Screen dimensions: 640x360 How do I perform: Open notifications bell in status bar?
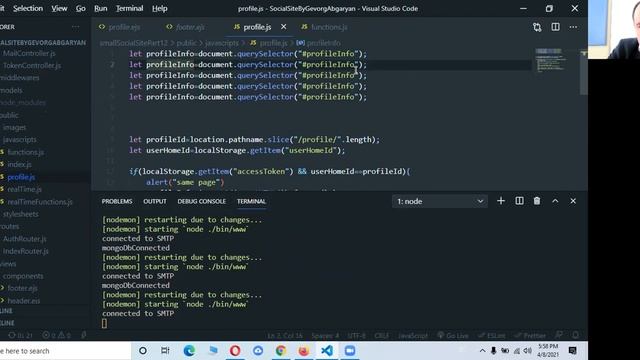tap(576, 335)
